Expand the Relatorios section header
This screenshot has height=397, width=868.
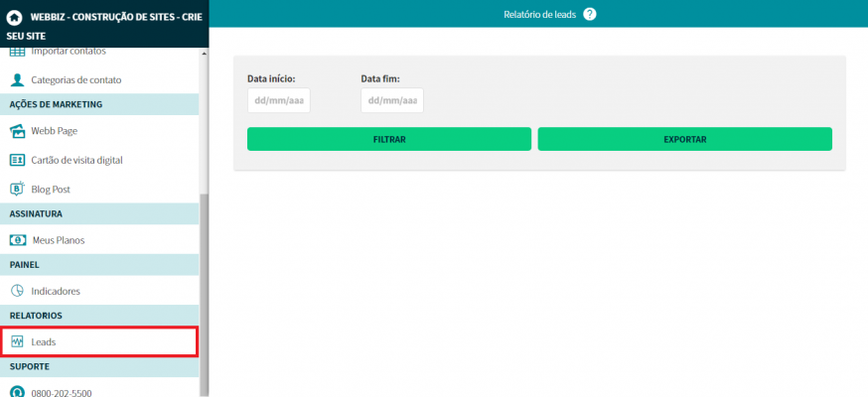coord(99,316)
